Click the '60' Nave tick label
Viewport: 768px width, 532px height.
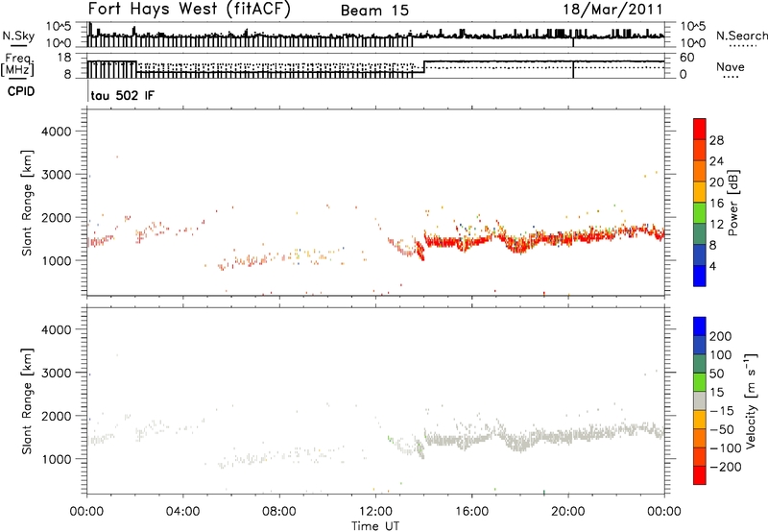coord(687,58)
